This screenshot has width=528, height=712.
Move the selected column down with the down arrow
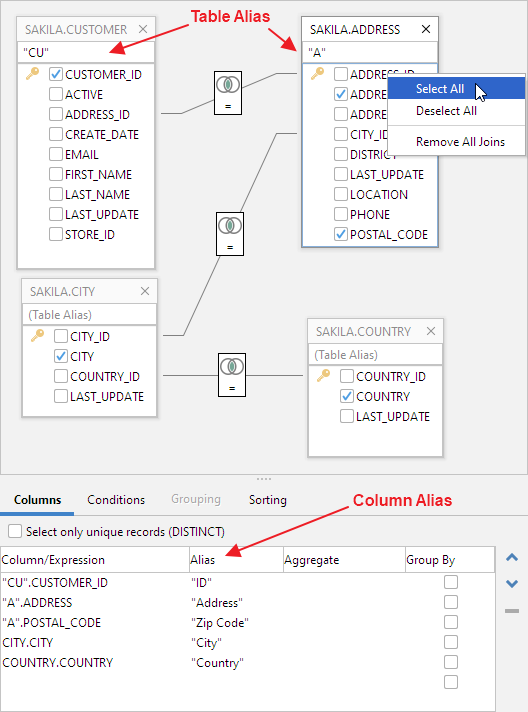[512, 583]
